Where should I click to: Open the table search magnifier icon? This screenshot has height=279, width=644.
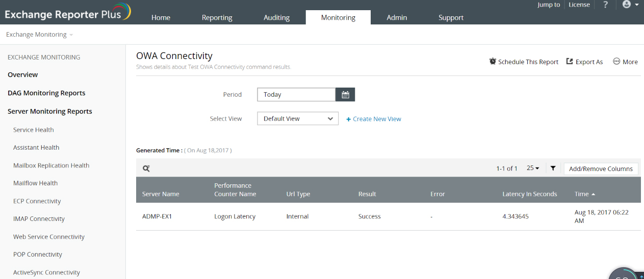click(x=146, y=169)
